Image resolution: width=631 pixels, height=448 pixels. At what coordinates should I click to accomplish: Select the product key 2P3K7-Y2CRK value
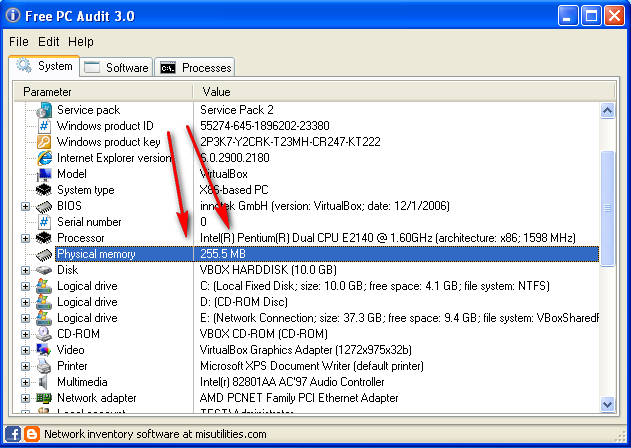click(290, 142)
